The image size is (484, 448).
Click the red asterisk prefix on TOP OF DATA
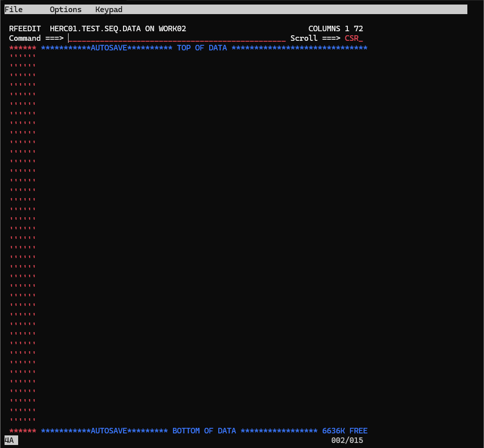tap(23, 48)
